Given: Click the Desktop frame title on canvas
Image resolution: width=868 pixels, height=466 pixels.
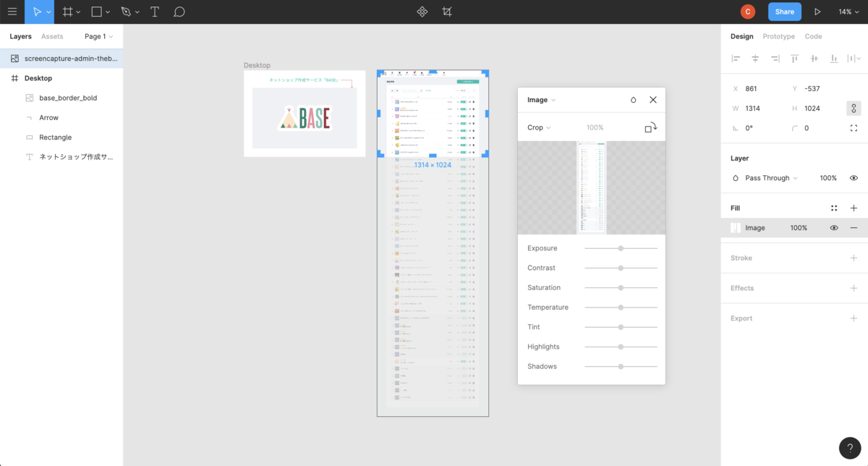Looking at the screenshot, I should coord(257,65).
